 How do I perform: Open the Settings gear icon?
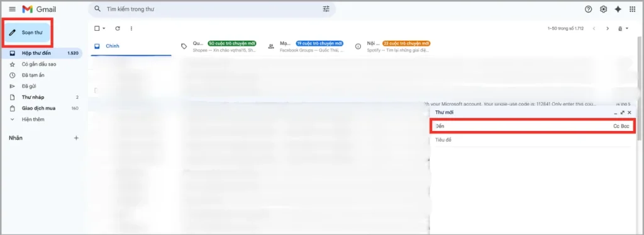603,9
